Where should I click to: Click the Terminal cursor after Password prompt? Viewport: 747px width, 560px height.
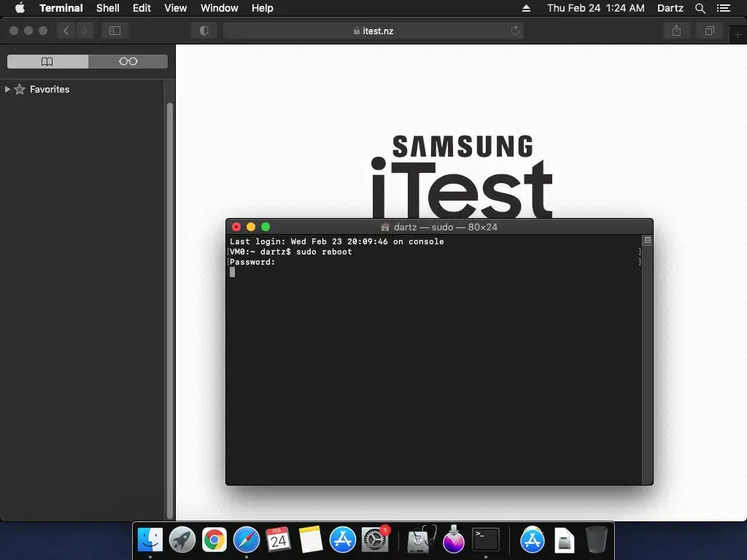pos(232,272)
